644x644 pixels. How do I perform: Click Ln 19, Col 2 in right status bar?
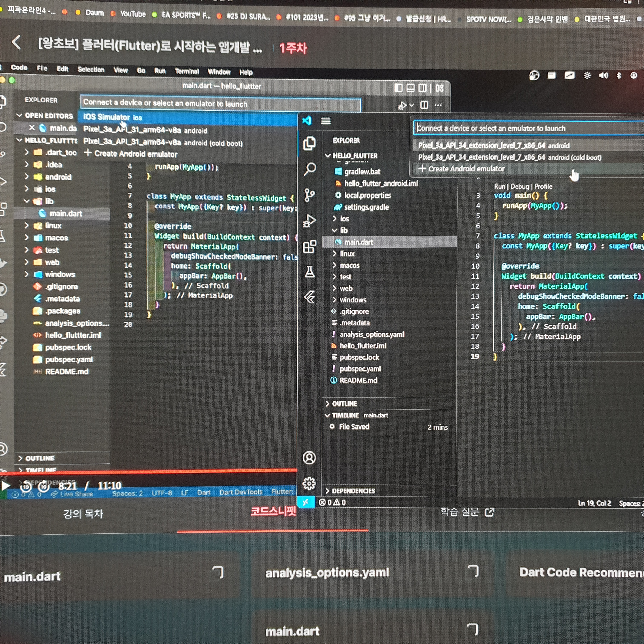(594, 503)
